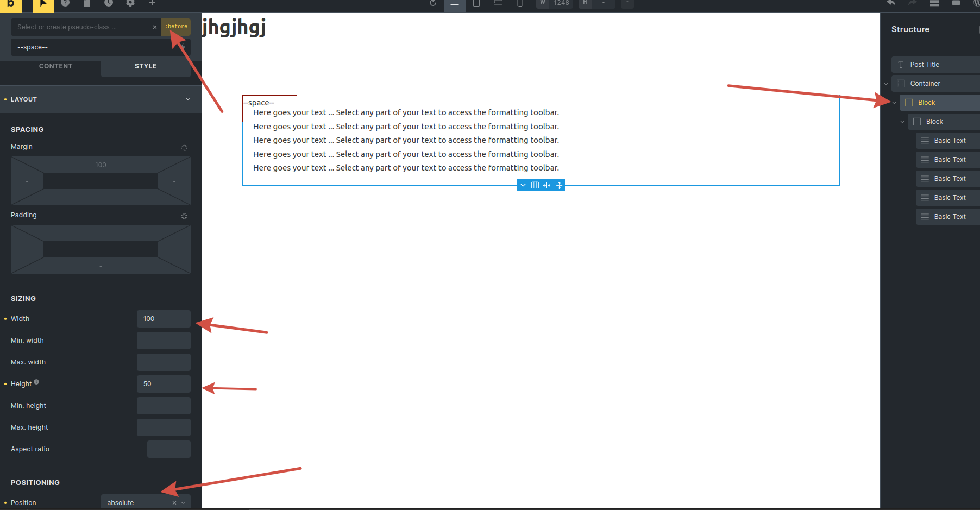Image resolution: width=980 pixels, height=510 pixels.
Task: Click the Container square icon in Structure
Action: click(x=901, y=84)
